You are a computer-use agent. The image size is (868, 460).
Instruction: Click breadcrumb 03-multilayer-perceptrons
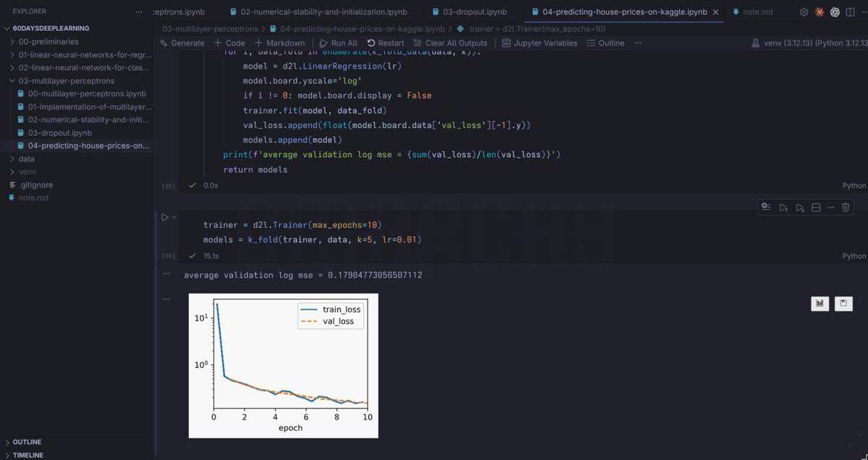click(209, 28)
